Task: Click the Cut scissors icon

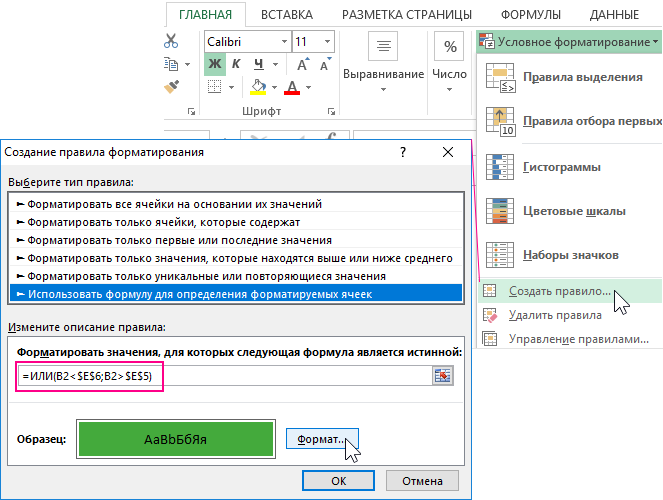Action: pos(171,41)
